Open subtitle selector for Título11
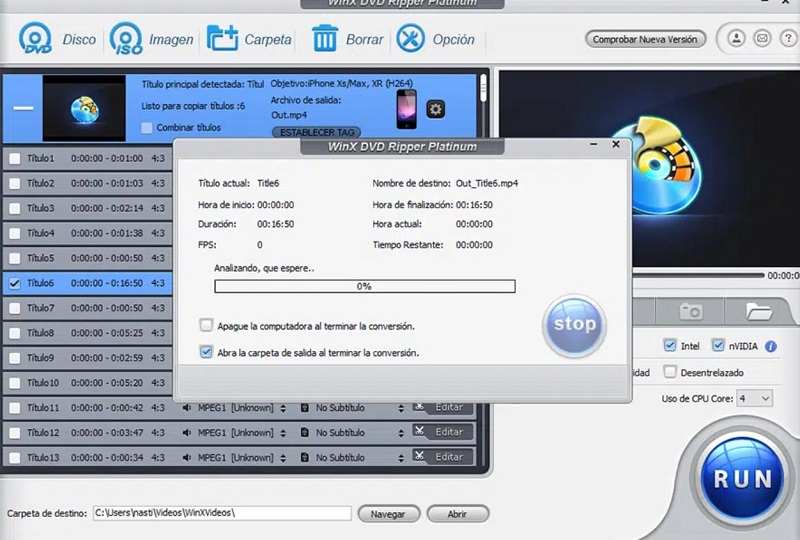Viewport: 800px width, 540px height. click(x=401, y=408)
